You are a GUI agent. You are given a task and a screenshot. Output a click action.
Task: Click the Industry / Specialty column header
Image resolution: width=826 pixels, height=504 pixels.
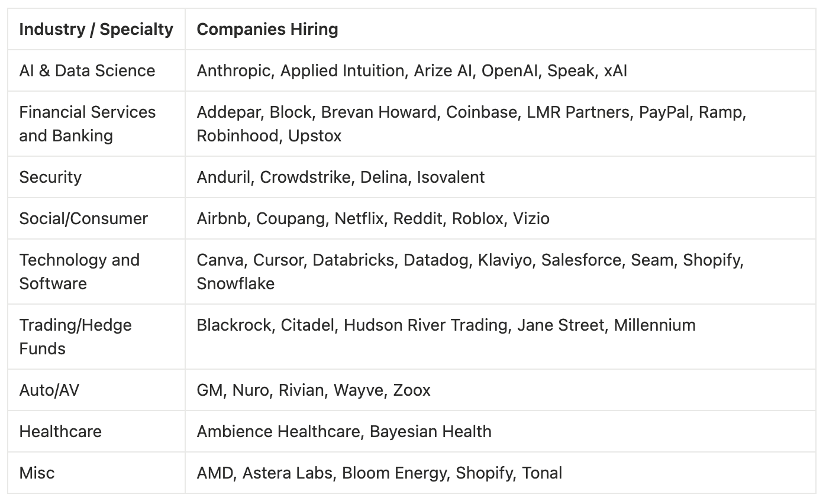(x=96, y=30)
